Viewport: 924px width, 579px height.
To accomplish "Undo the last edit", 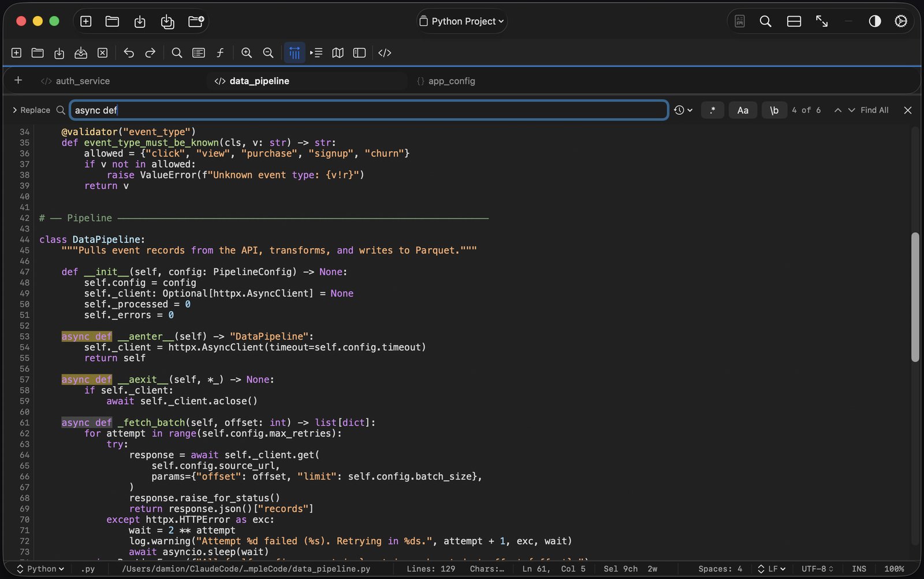I will tap(129, 53).
